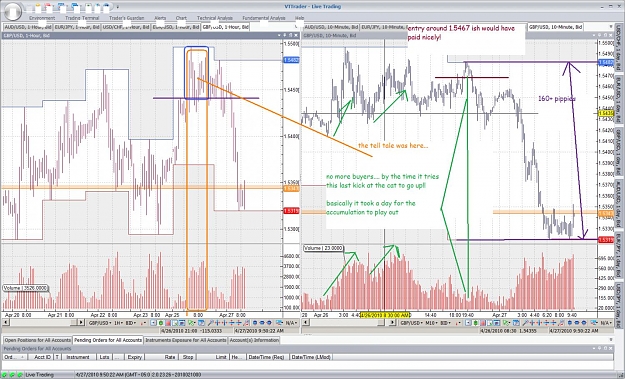Open the M10 timeframe dropdown

click(x=431, y=322)
